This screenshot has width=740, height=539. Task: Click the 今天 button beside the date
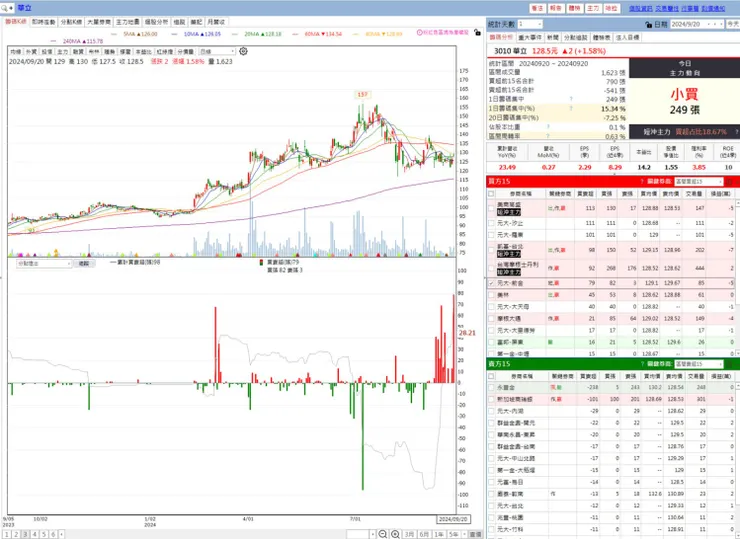[733, 24]
